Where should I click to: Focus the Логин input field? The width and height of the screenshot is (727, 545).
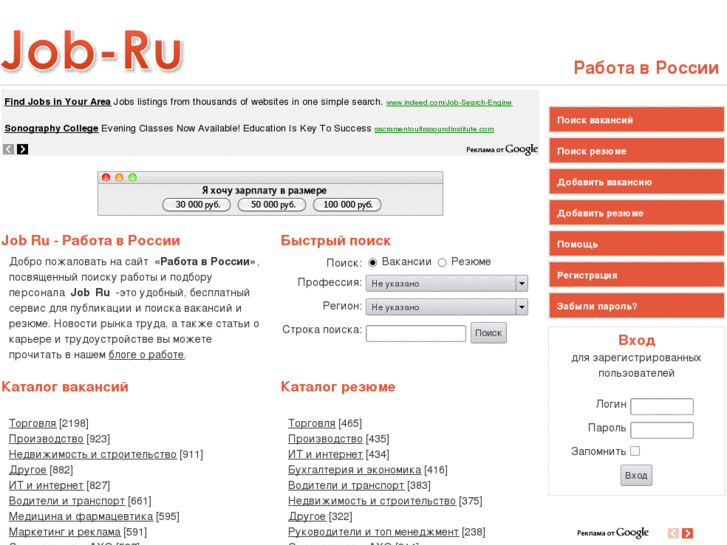coord(662,406)
